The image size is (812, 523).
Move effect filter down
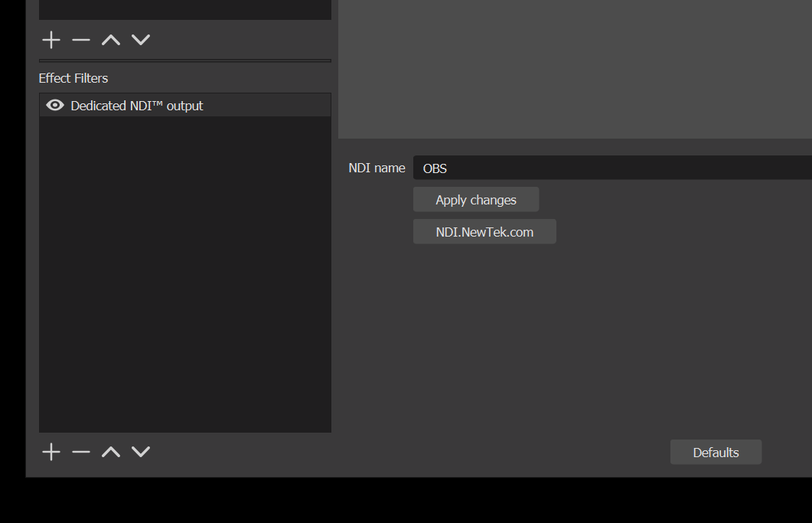(x=141, y=452)
